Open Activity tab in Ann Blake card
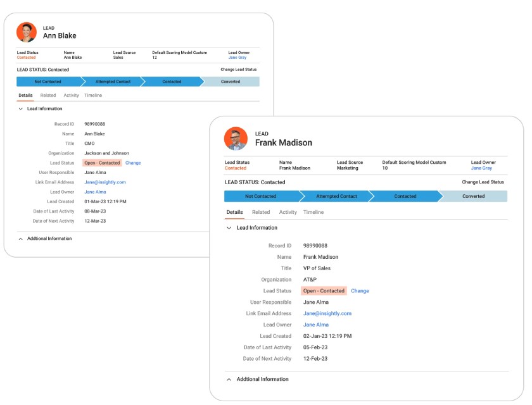This screenshot has height=405, width=532. 71,95
